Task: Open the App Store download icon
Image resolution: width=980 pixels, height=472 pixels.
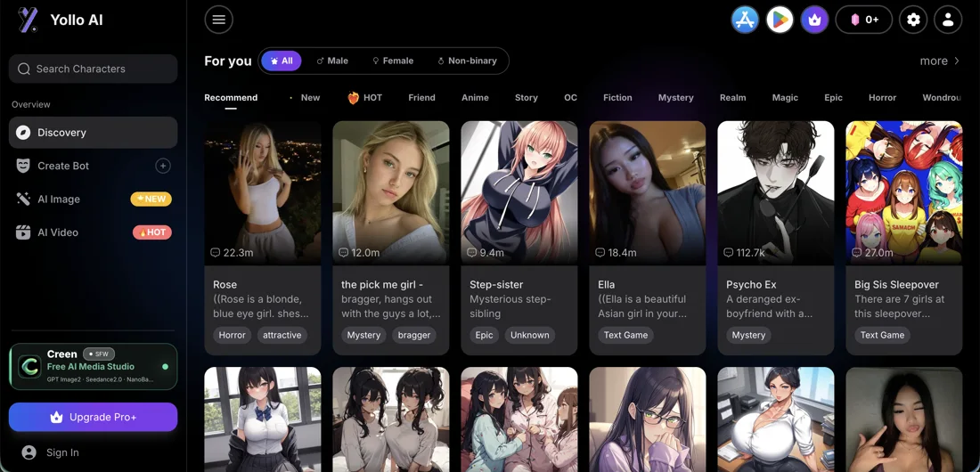Action: pos(745,20)
